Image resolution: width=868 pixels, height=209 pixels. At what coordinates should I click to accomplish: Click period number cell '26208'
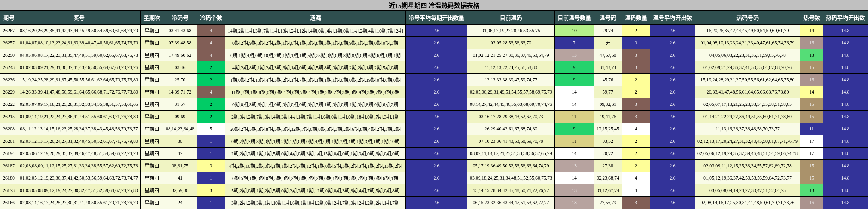pos(9,129)
